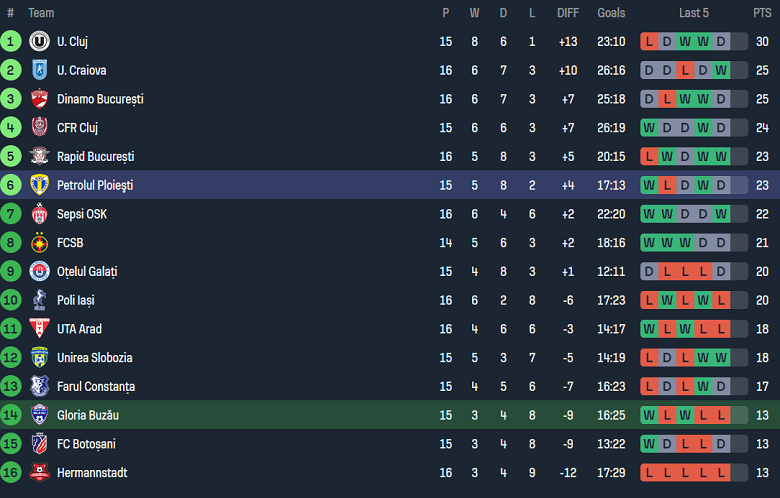Screen dimensions: 780x498
Task: Sort table by PTS column header
Action: [x=762, y=13]
